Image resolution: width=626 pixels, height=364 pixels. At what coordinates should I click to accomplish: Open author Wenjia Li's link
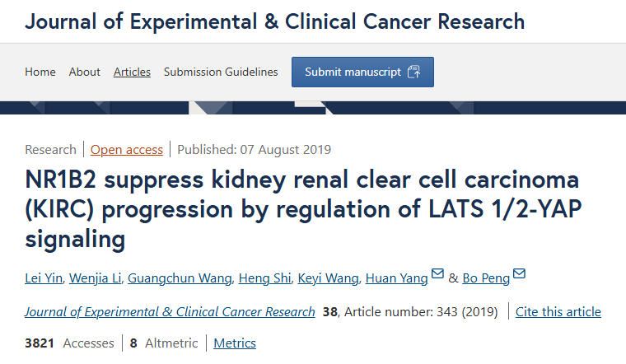[x=95, y=278]
